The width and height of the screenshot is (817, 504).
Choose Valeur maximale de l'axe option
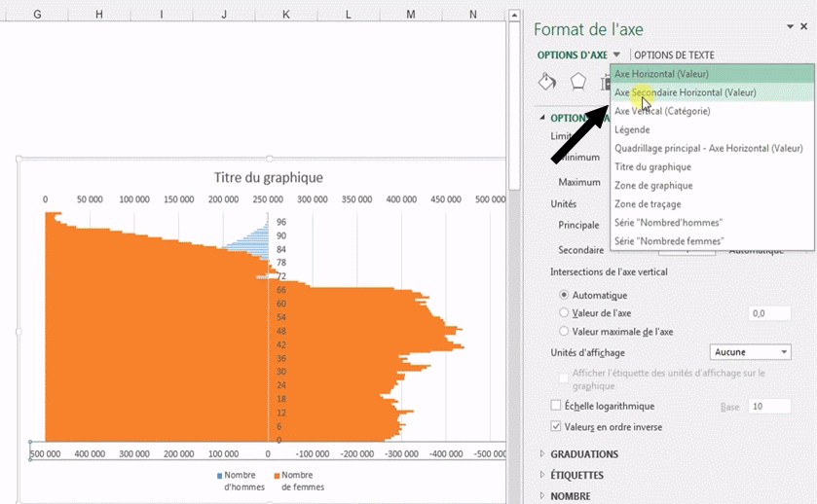565,332
